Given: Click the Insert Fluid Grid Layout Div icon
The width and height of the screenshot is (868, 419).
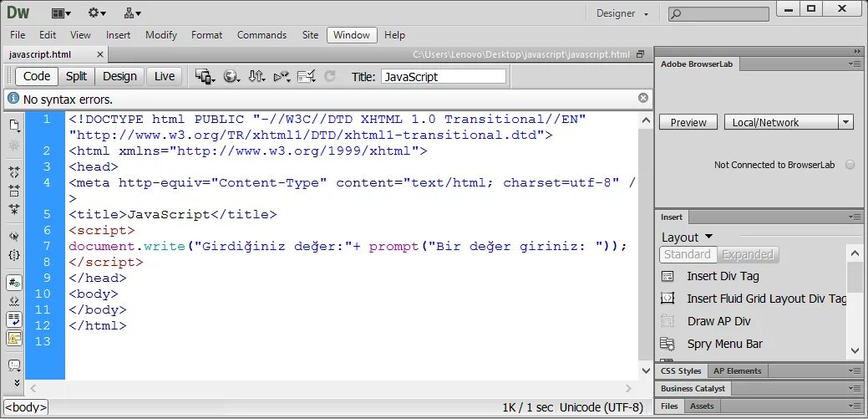Looking at the screenshot, I should click(x=668, y=299).
